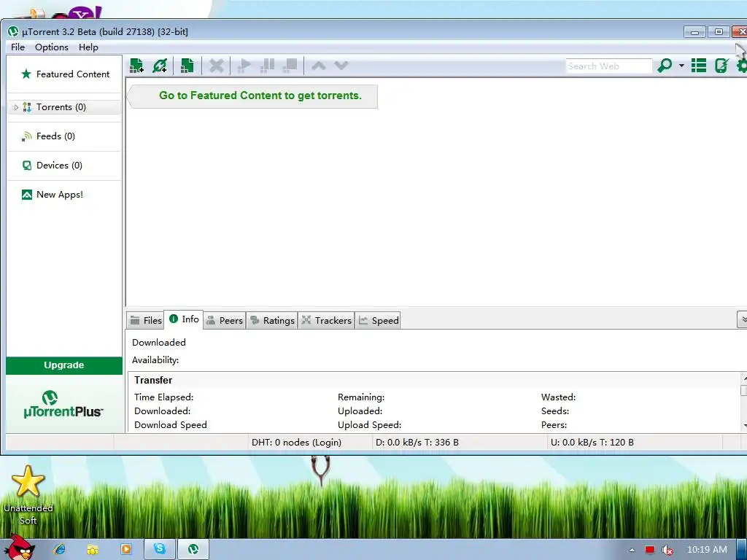Expand the Torrents tree arrow
747x560 pixels.
(x=16, y=108)
